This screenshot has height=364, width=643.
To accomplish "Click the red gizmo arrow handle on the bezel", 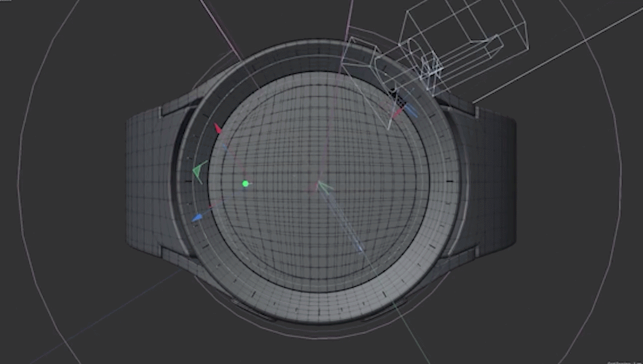I will coord(218,129).
